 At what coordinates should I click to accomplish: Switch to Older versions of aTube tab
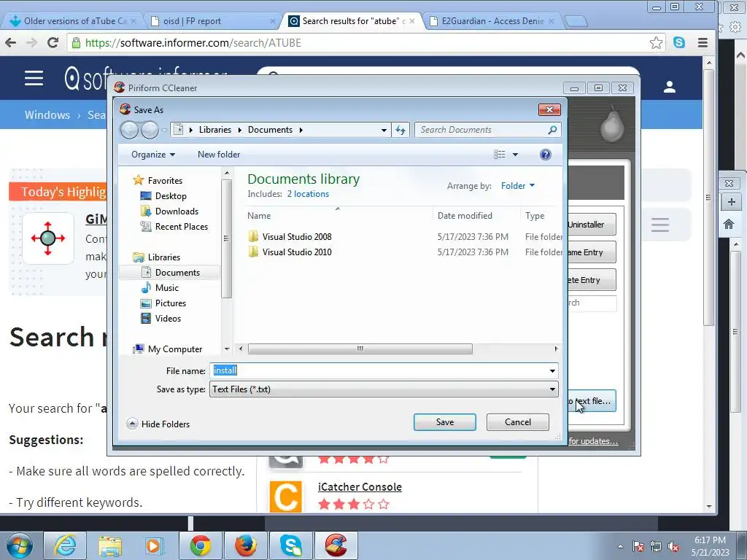[x=75, y=21]
